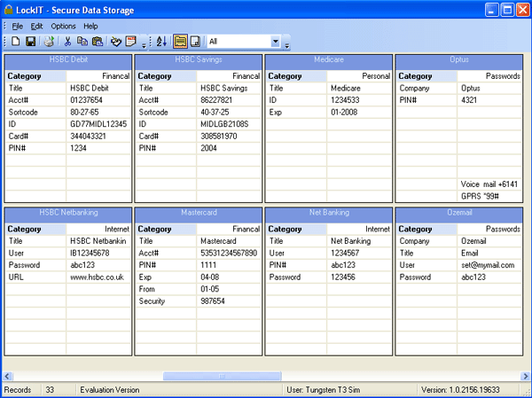This screenshot has height=398, width=532.
Task: Click the Ozemail Title value Email
Action: tap(470, 254)
